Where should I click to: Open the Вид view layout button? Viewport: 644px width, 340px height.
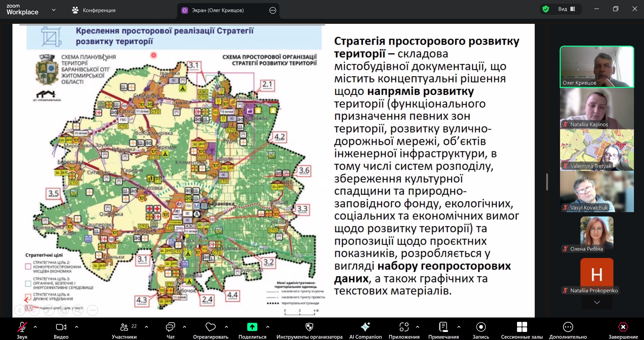(x=567, y=9)
